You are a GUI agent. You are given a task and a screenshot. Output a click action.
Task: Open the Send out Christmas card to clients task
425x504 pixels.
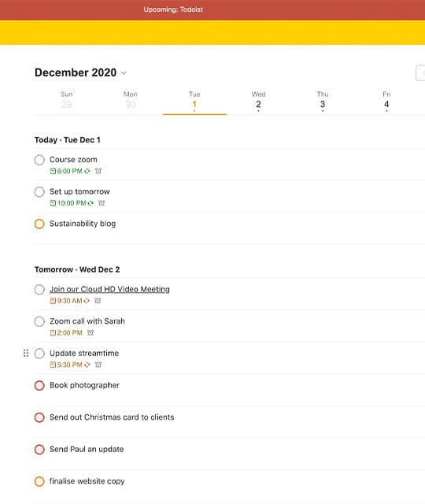point(112,417)
